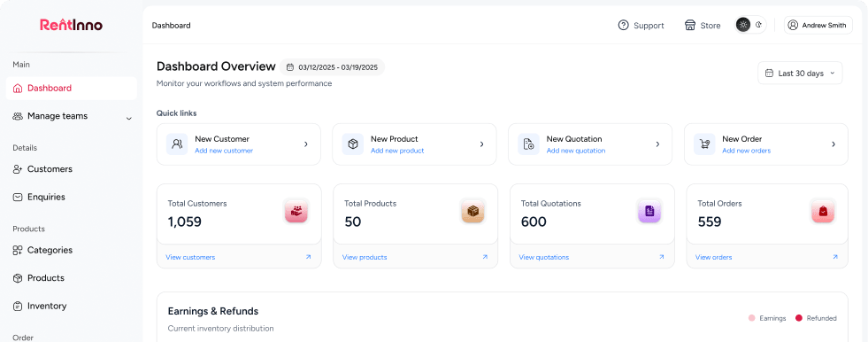Click the New Quotation document icon
Image resolution: width=868 pixels, height=342 pixels.
[528, 144]
